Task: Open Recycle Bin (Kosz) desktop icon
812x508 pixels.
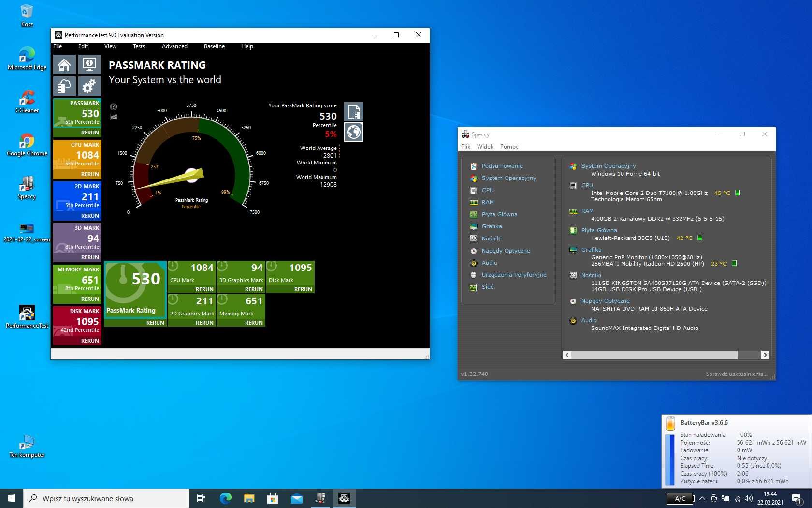Action: click(27, 15)
